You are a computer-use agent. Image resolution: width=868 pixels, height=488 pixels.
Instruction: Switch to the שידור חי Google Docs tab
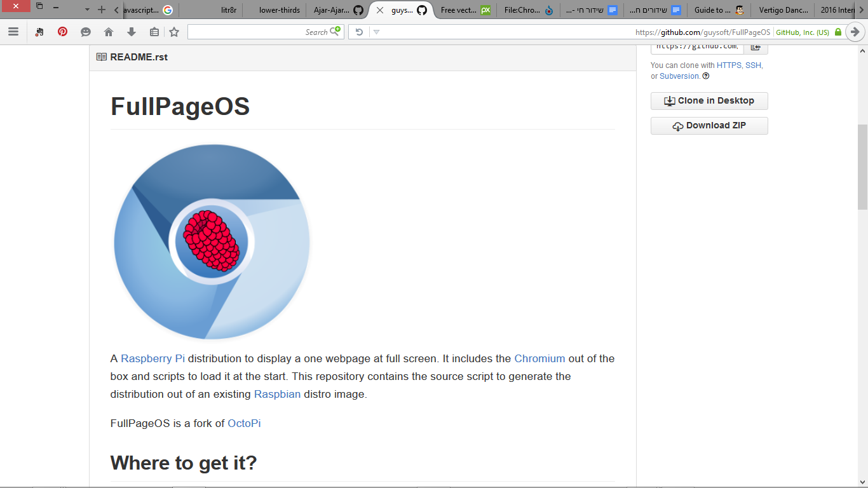(x=592, y=10)
